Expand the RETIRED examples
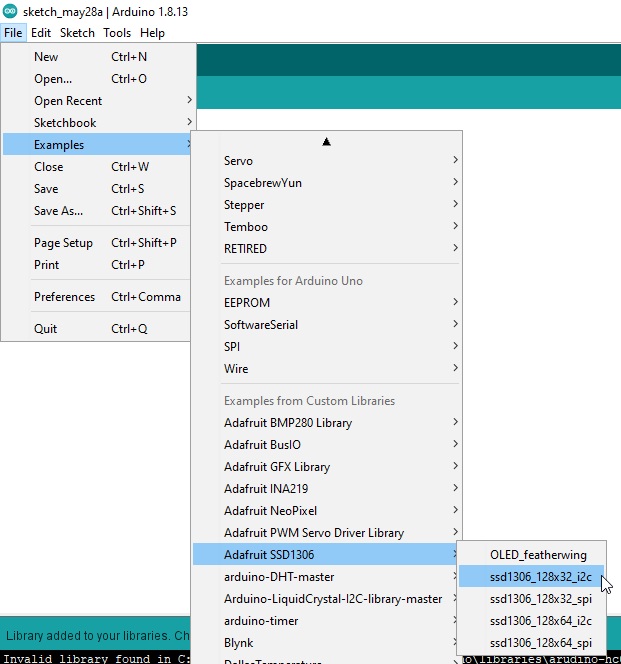 point(327,249)
